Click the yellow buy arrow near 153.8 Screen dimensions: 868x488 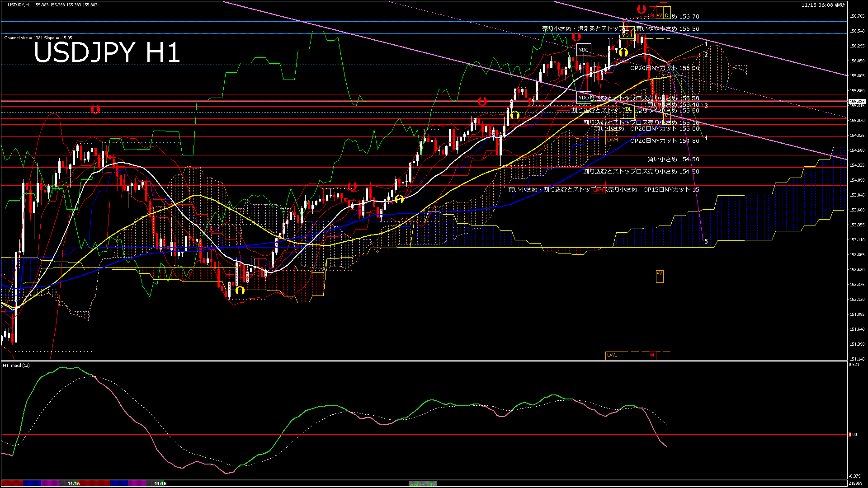click(399, 199)
